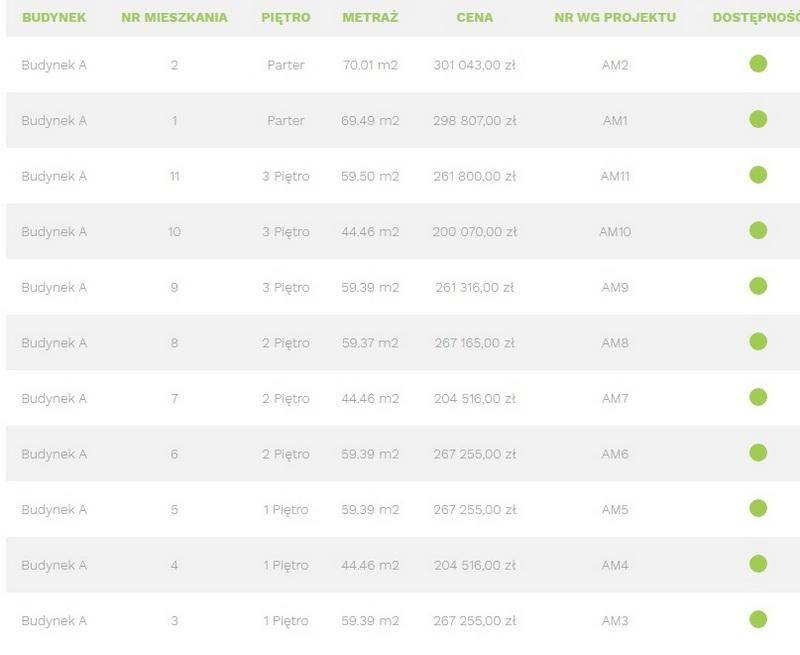Sort table by BUDYNEK column header
The width and height of the screenshot is (800, 655).
tap(54, 17)
